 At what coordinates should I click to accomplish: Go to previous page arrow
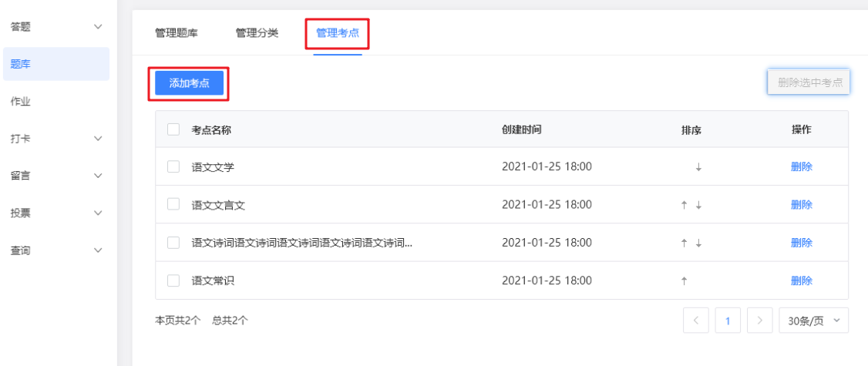click(x=696, y=321)
